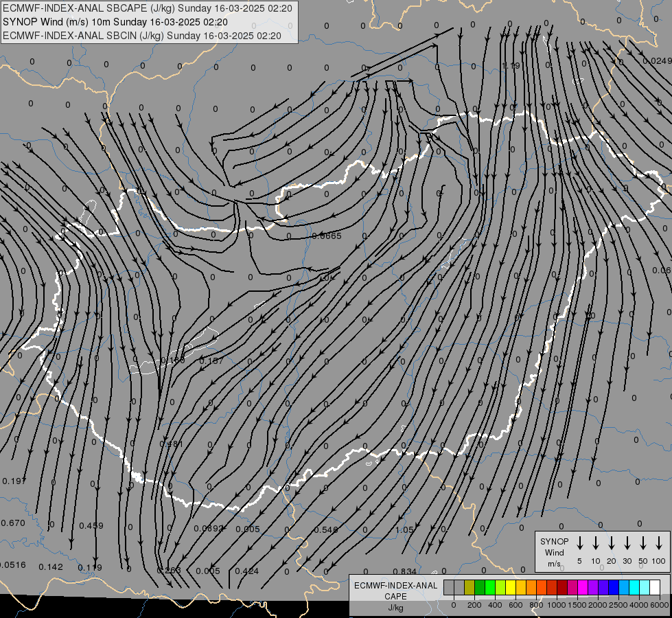The height and width of the screenshot is (618, 672).
Task: Click the map value 0.119
Action: coord(90,567)
